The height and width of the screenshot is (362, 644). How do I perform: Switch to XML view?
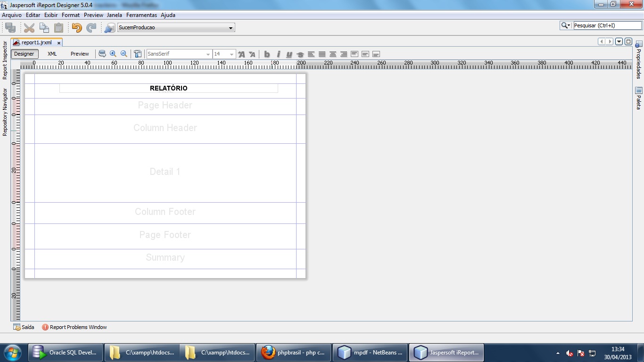(x=52, y=54)
